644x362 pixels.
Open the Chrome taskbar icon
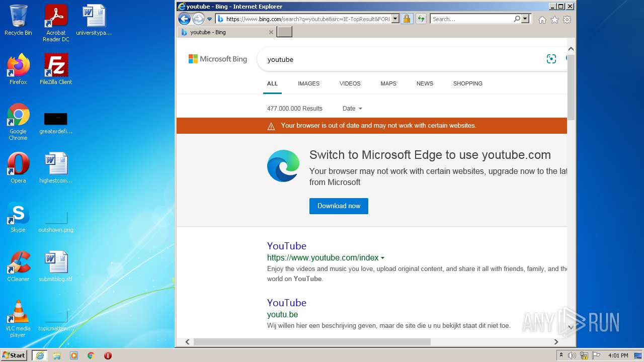tap(91, 355)
